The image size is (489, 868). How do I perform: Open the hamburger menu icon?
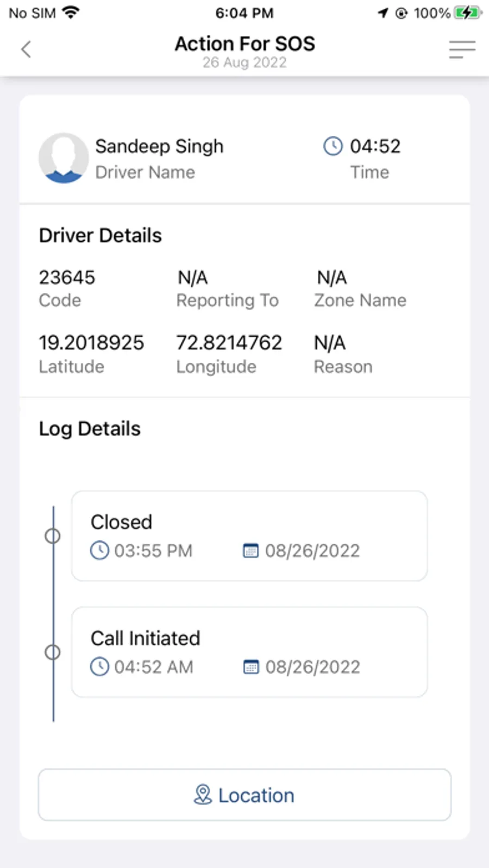[x=462, y=49]
